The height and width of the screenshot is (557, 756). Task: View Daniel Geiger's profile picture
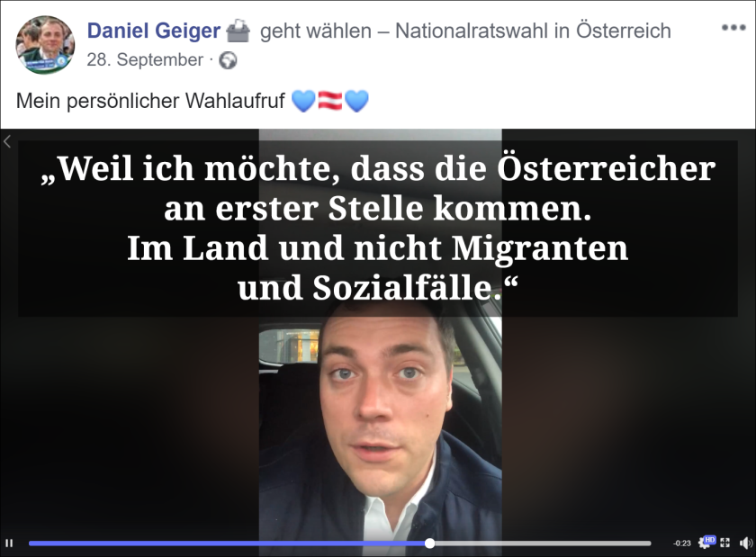(x=46, y=44)
